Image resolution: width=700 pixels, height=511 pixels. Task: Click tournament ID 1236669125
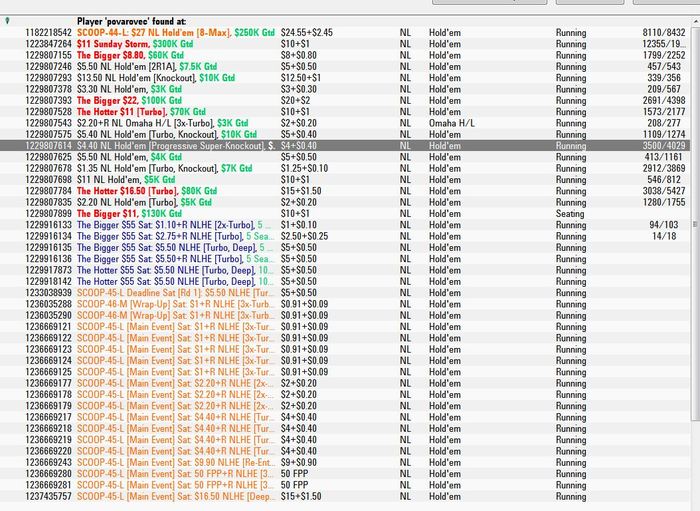[x=48, y=372]
